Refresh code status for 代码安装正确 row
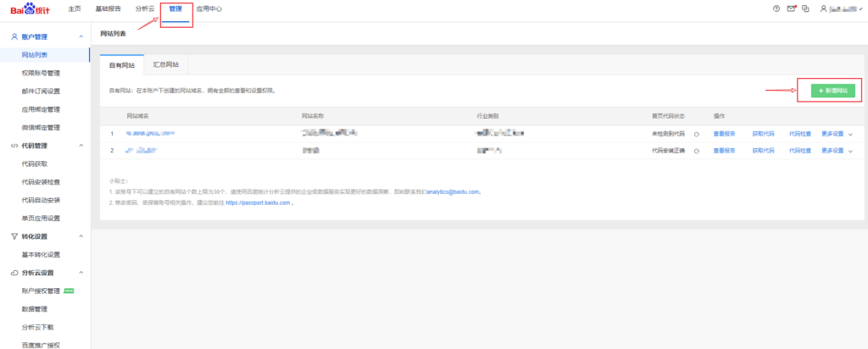 click(x=697, y=151)
